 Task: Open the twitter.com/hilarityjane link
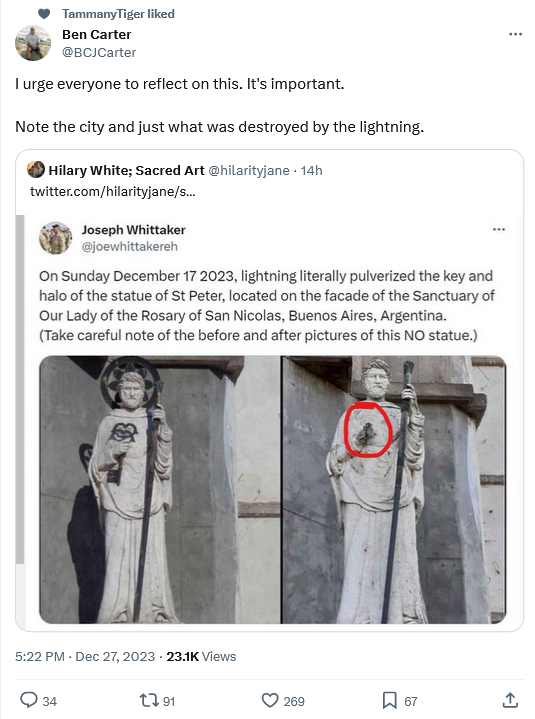(x=113, y=191)
